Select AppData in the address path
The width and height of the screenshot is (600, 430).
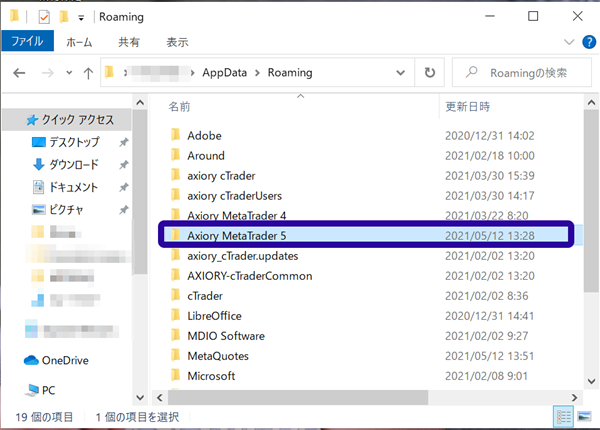pyautogui.click(x=225, y=73)
